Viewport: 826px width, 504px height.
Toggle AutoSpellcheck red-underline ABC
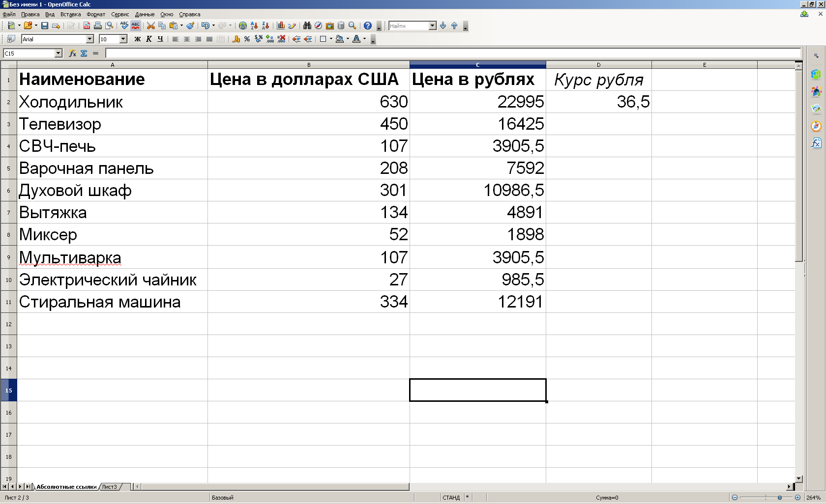tap(136, 26)
